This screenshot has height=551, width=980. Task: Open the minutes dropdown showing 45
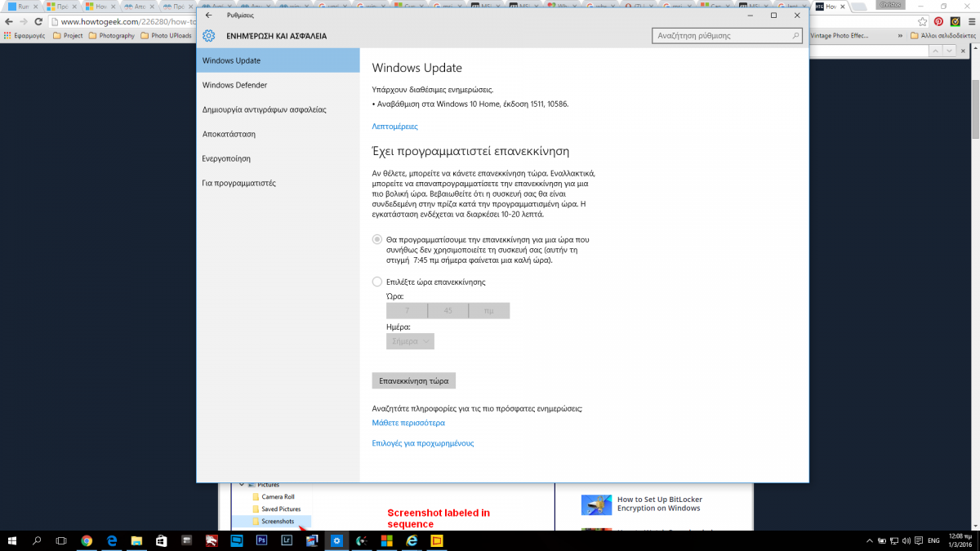click(448, 311)
